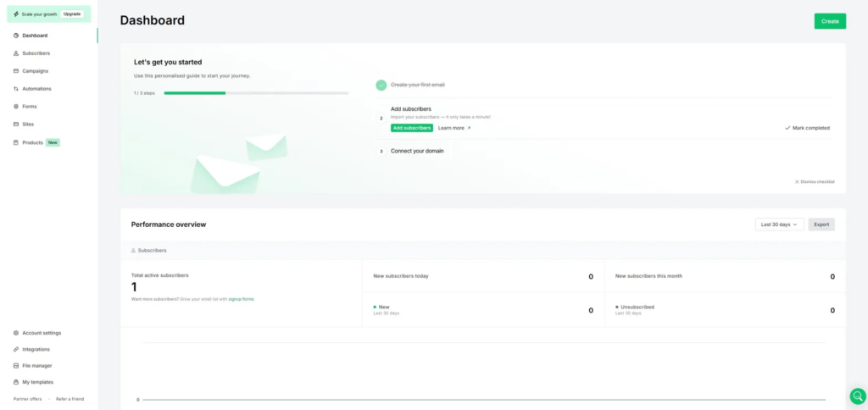Click the external arrow next to Learn more
This screenshot has height=410, width=868.
[469, 128]
